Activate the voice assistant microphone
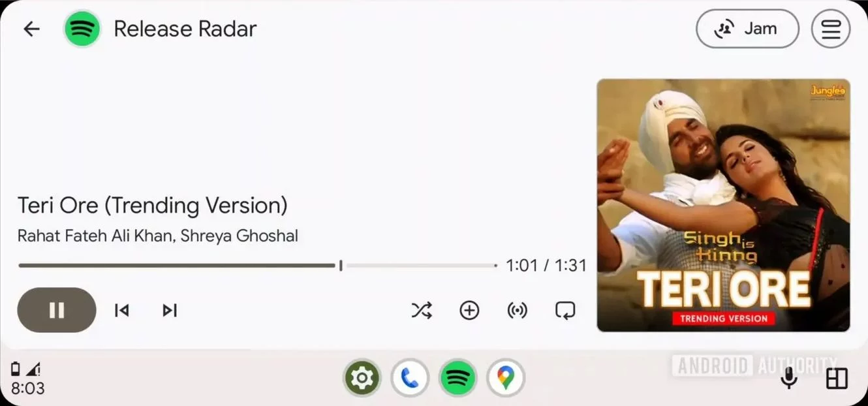 point(789,378)
